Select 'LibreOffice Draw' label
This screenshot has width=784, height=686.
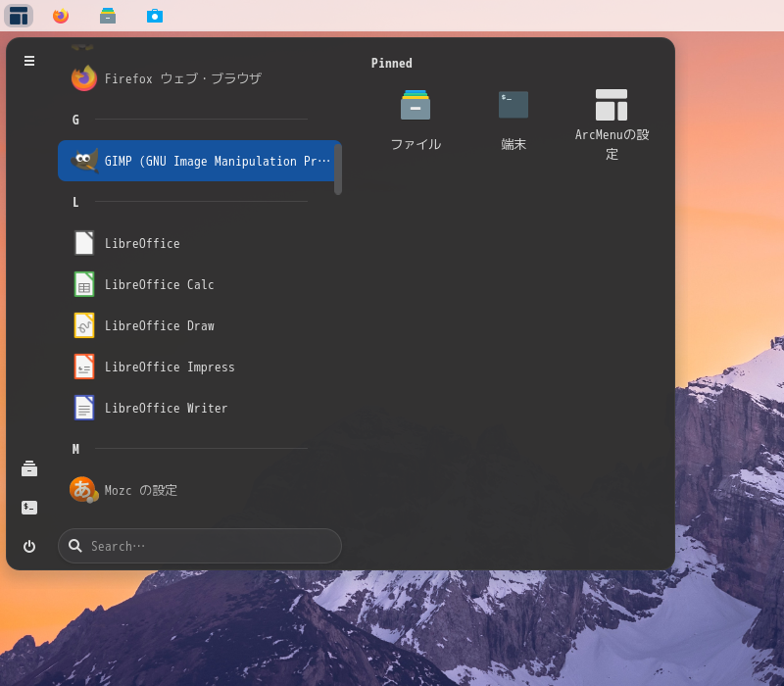[x=160, y=325]
